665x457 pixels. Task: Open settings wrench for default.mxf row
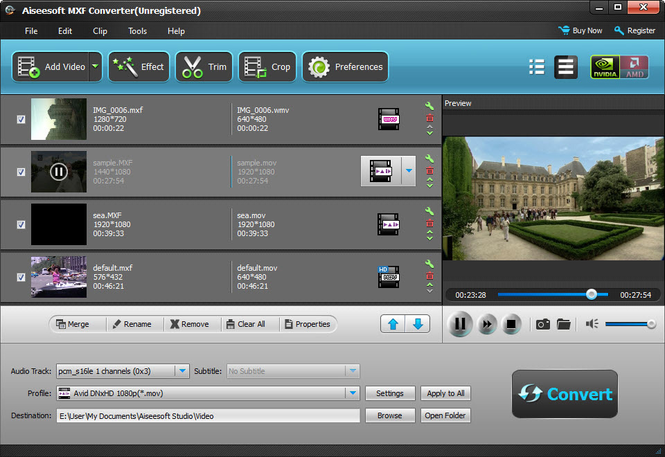pyautogui.click(x=429, y=264)
